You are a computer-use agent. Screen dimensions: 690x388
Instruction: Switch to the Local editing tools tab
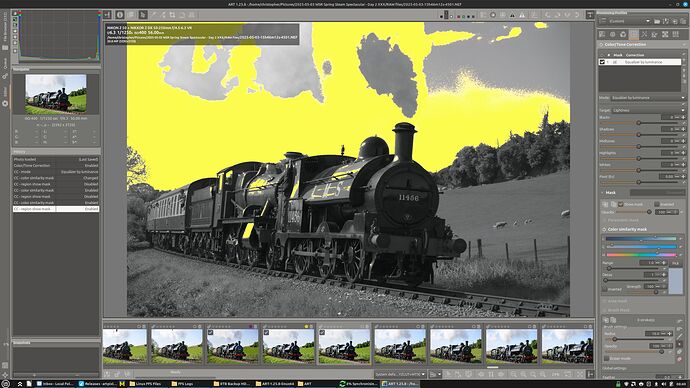tap(634, 34)
